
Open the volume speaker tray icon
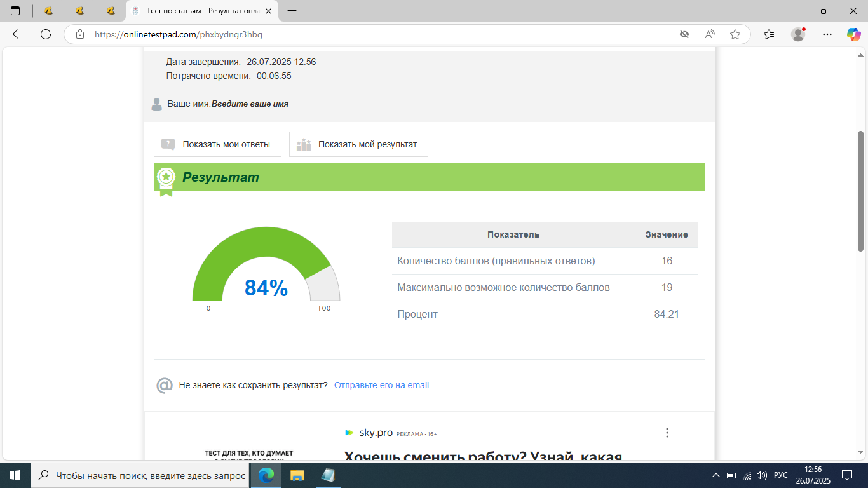(x=762, y=475)
